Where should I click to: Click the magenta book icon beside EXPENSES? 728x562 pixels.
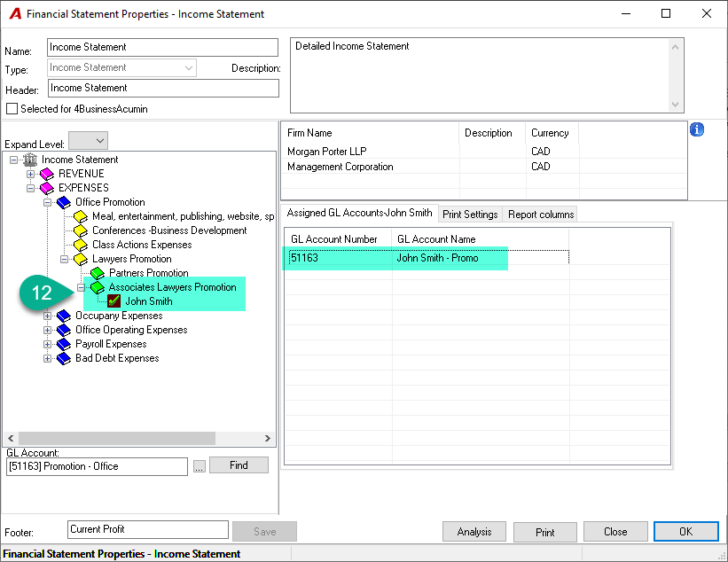tap(47, 188)
